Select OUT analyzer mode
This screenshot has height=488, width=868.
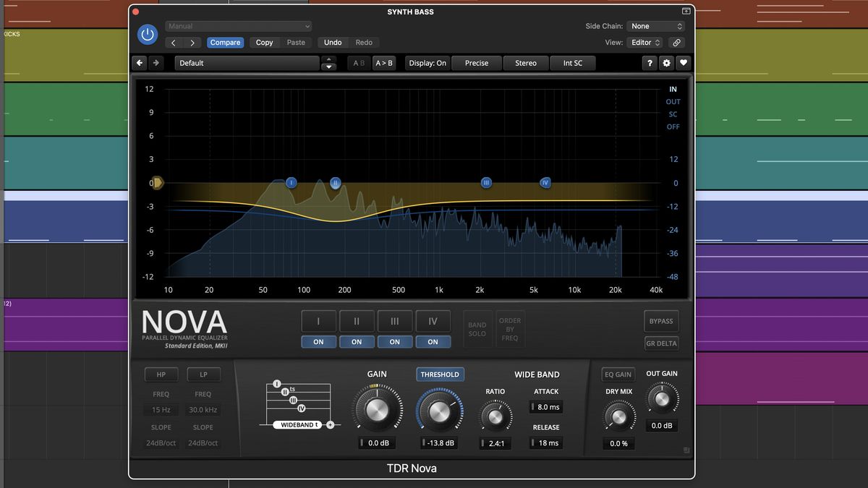[673, 102]
